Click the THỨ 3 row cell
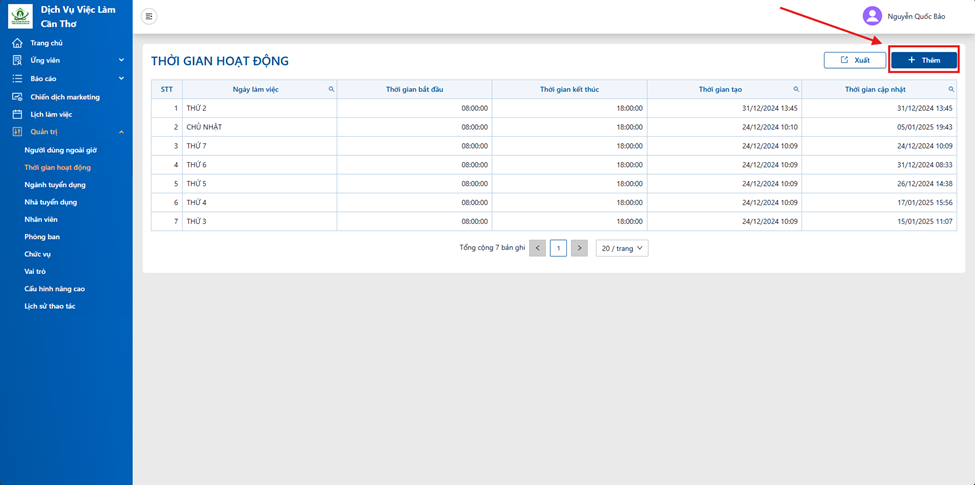Screen dimensions: 975x485 [x=260, y=221]
